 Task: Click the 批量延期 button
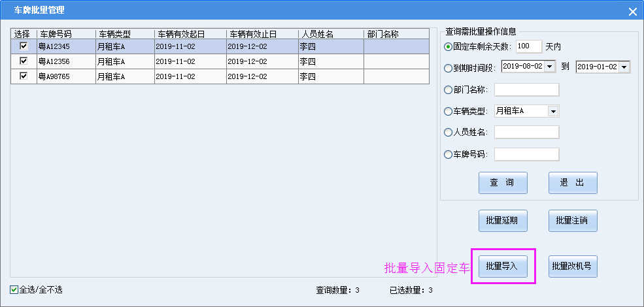(503, 221)
